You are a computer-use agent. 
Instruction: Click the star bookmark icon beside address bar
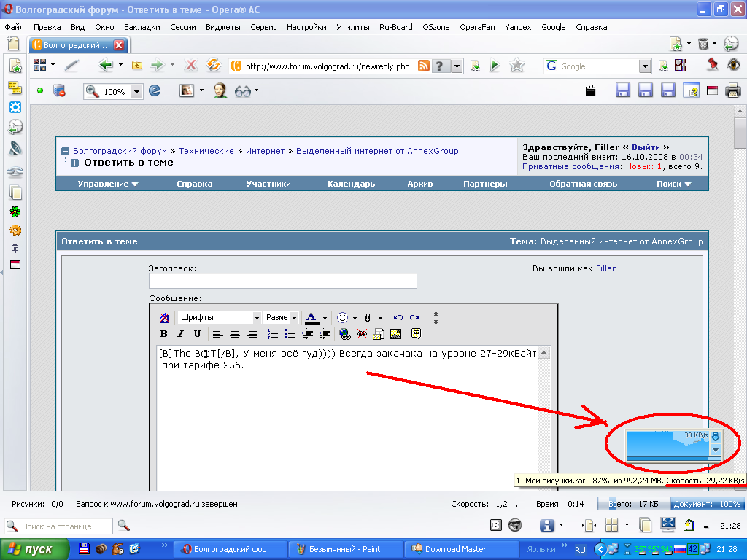517,66
